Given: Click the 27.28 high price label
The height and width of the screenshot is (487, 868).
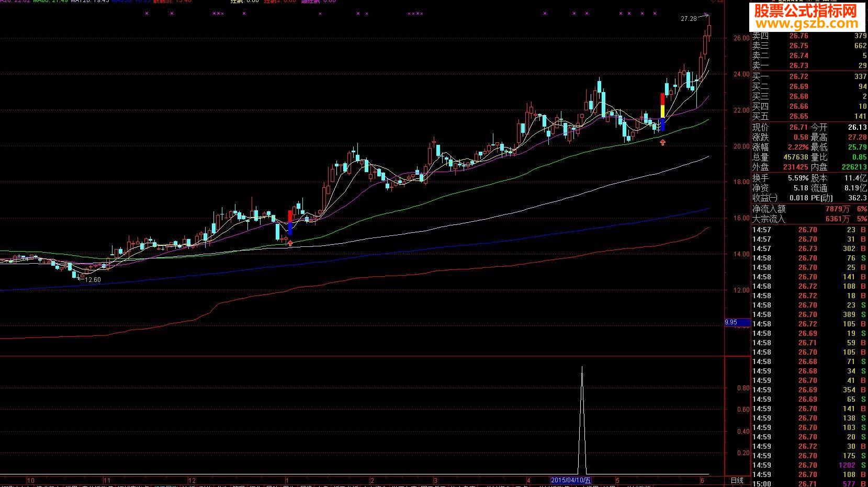Looking at the screenshot, I should click(689, 19).
